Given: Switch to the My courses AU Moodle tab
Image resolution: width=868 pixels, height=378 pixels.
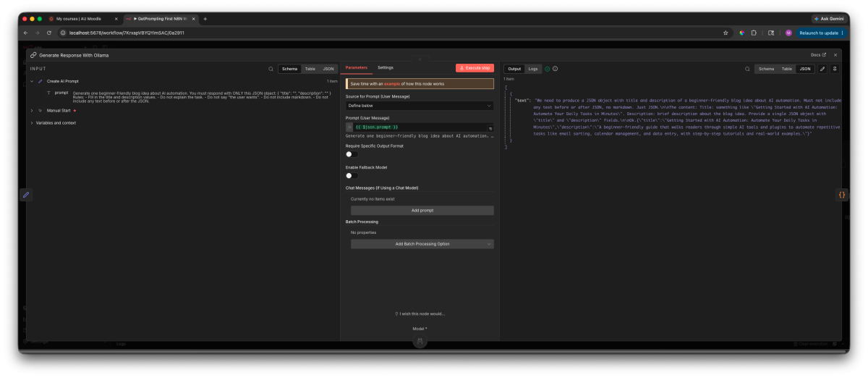Looking at the screenshot, I should (80, 19).
